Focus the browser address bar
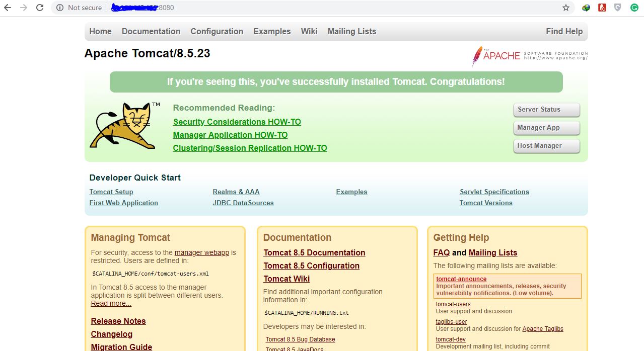 coord(312,8)
